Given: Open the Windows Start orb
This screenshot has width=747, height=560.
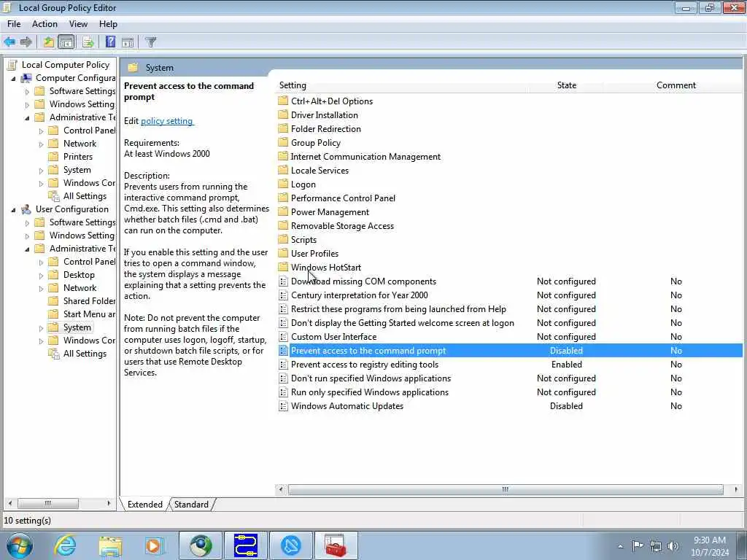Looking at the screenshot, I should pyautogui.click(x=19, y=545).
